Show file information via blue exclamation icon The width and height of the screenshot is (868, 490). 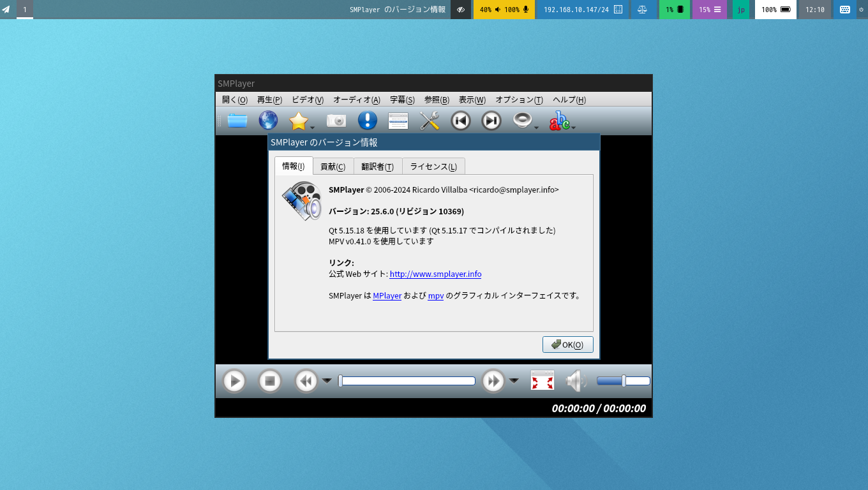pos(368,121)
